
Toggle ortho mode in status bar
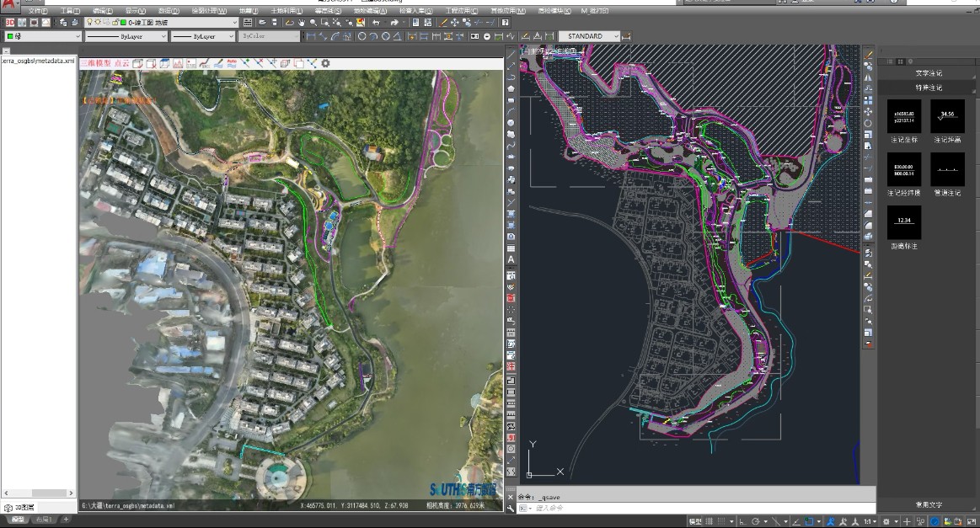742,521
